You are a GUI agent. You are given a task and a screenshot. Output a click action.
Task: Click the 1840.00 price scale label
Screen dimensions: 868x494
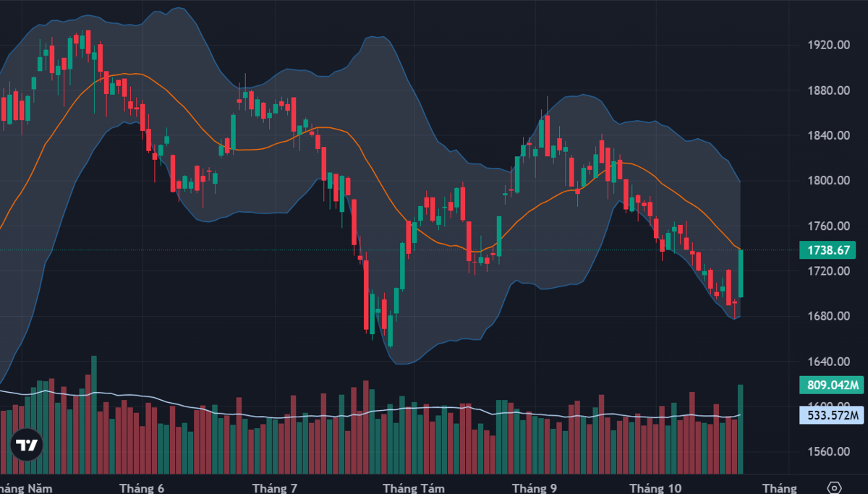[827, 135]
